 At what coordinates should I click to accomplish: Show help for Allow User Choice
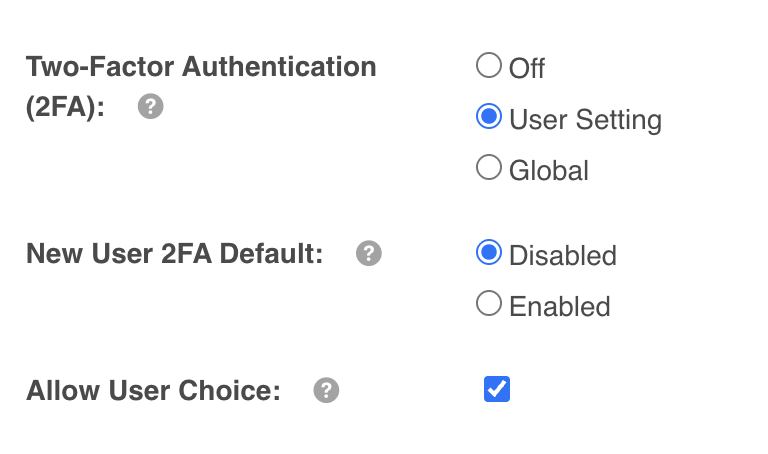tap(326, 391)
